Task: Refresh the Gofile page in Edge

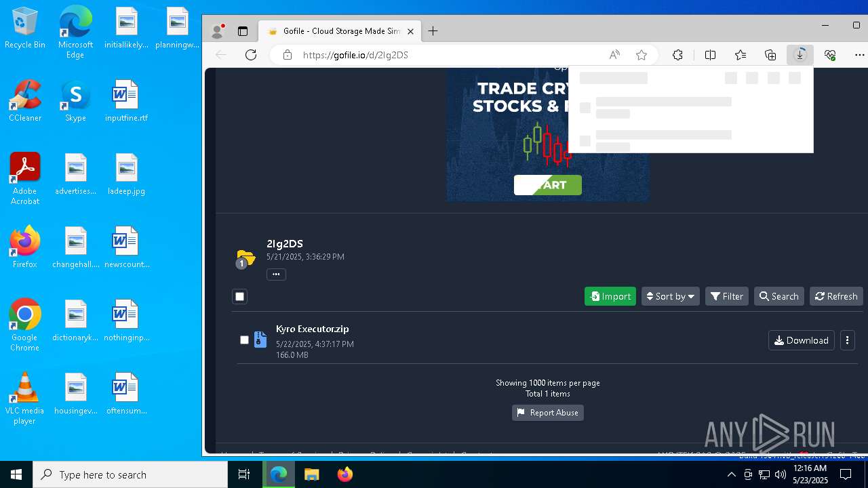Action: tap(251, 55)
